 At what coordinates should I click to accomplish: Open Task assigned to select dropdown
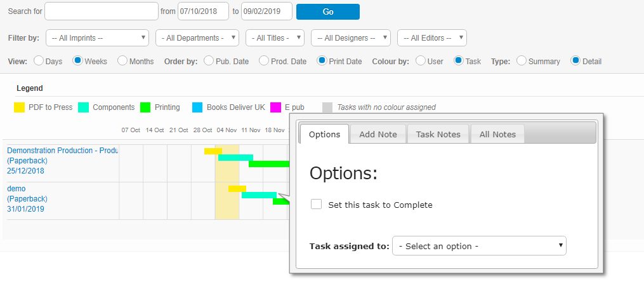click(x=479, y=246)
